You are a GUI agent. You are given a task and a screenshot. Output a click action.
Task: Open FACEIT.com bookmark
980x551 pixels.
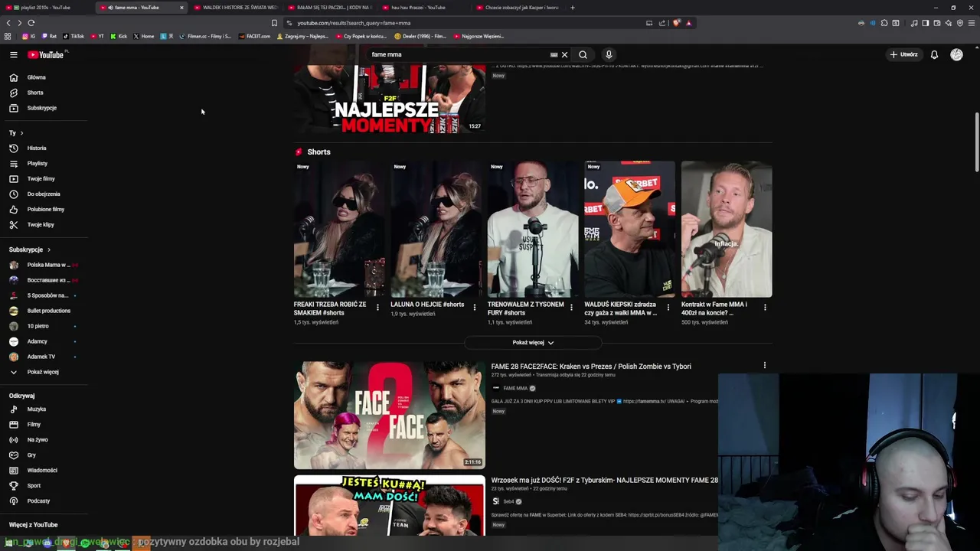click(254, 36)
